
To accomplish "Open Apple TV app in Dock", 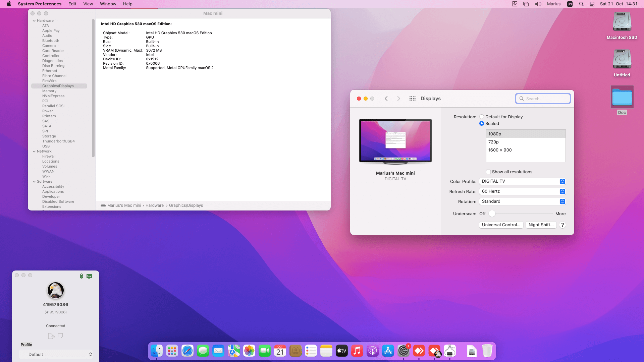I will 342,351.
